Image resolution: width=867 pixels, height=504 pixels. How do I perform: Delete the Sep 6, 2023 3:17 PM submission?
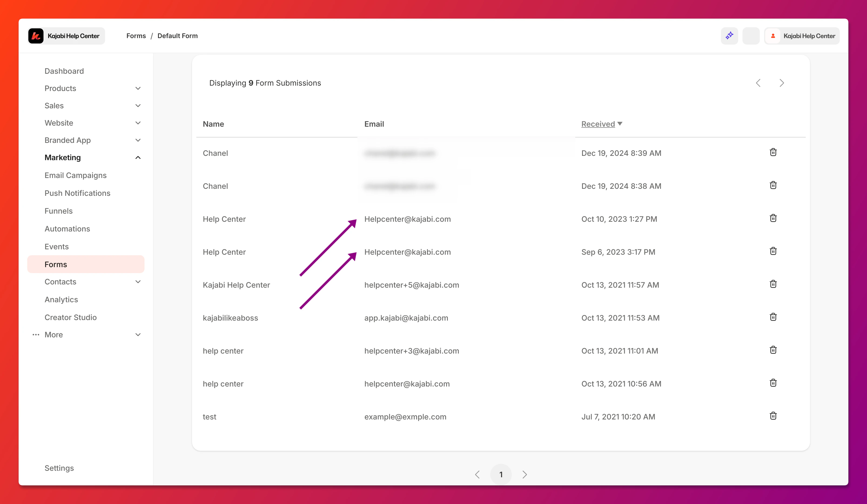[773, 251]
